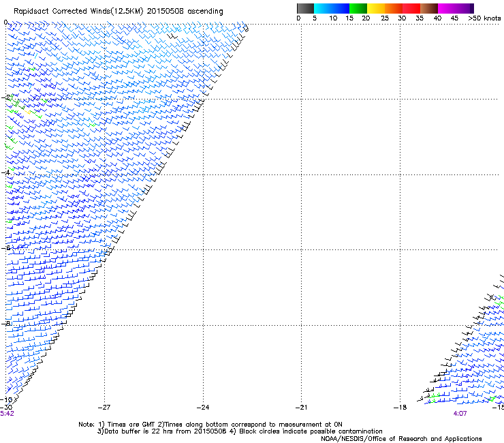Click the '0' latitude axis label
The width and height of the screenshot is (504, 443).
(x=5, y=22)
